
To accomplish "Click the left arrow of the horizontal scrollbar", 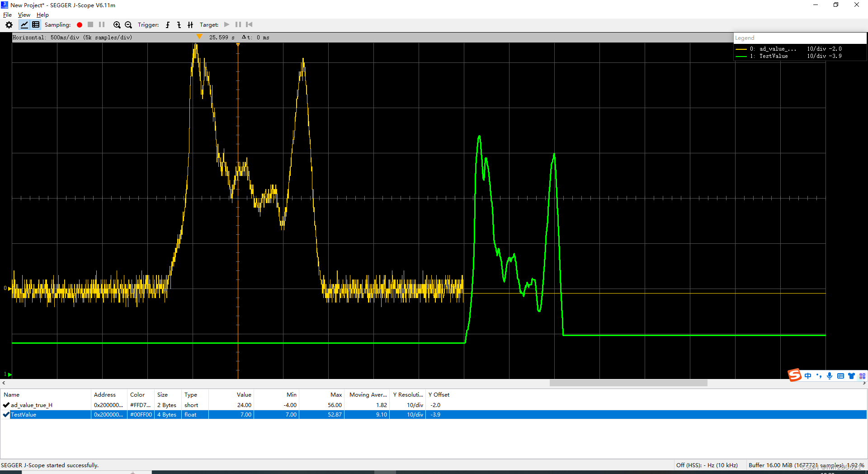I will [4, 383].
